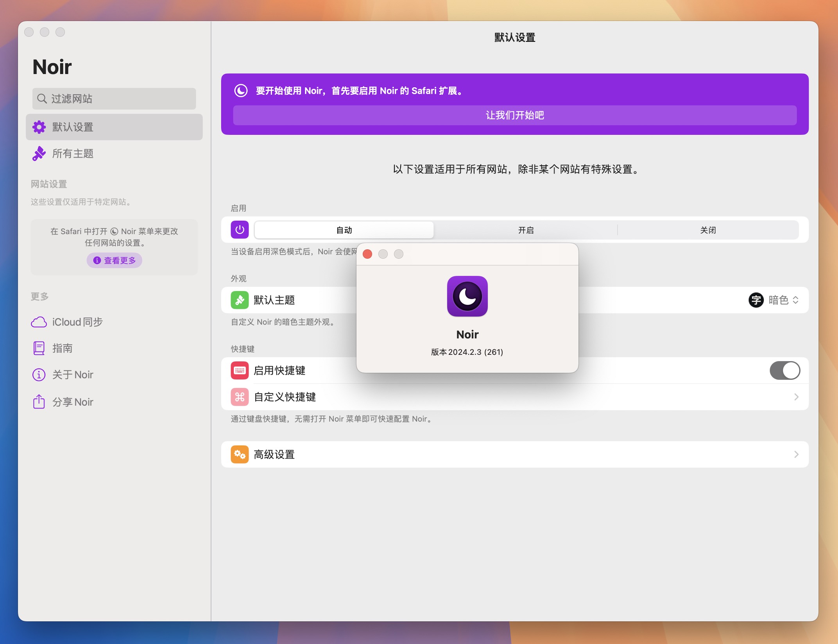Open iCloud 同步 in the sidebar
Viewport: 838px width, 644px height.
point(114,322)
